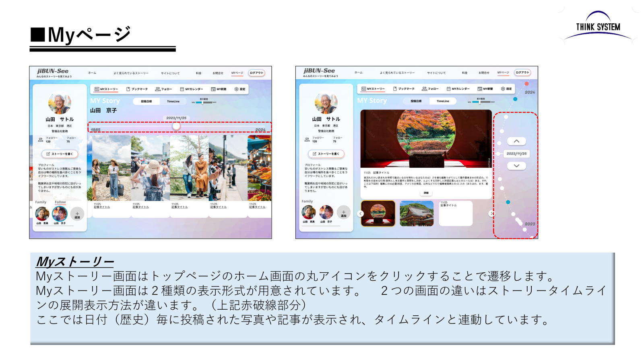The height and width of the screenshot is (362, 644).
Task: Click MYカレンダー calendar icon in right mockup
Action: click(x=448, y=89)
